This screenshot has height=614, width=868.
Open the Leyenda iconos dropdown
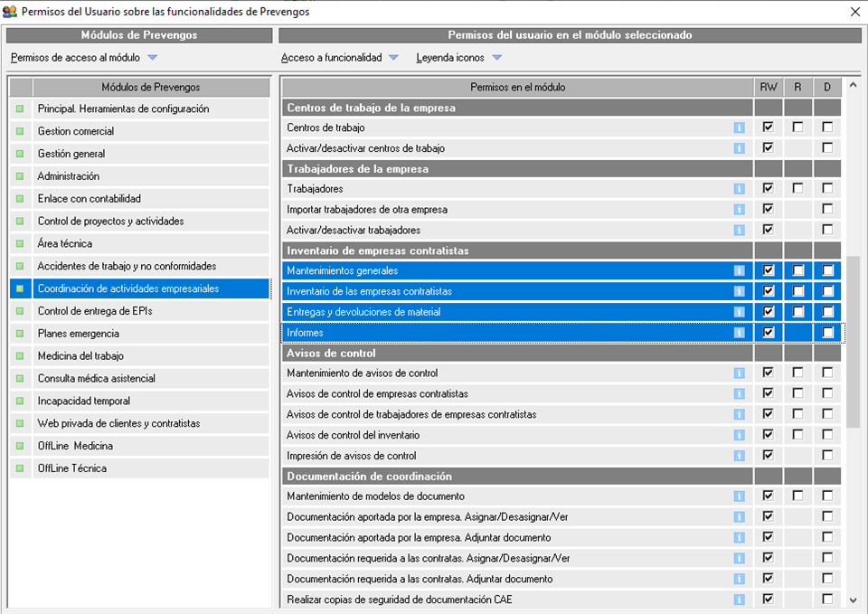[458, 58]
